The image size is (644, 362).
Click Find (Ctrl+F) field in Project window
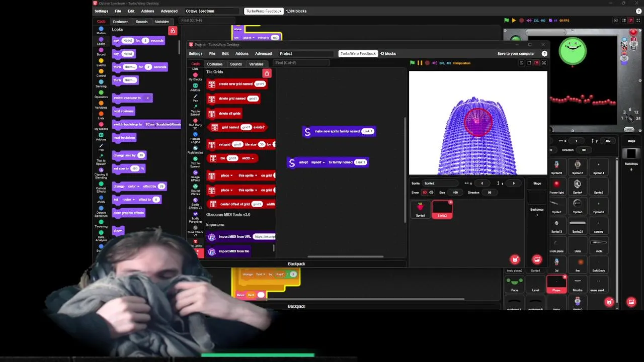(x=302, y=63)
